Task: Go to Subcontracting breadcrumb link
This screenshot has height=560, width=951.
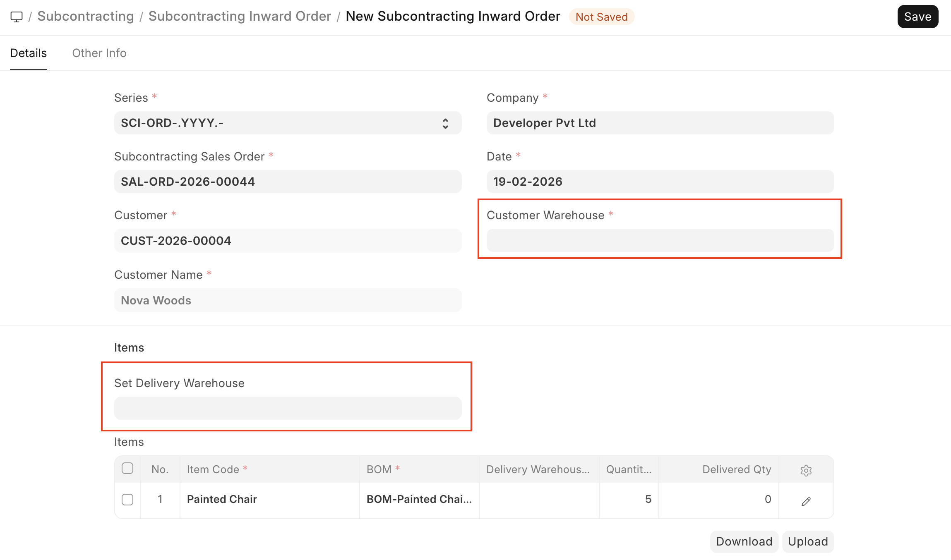Action: click(x=86, y=17)
